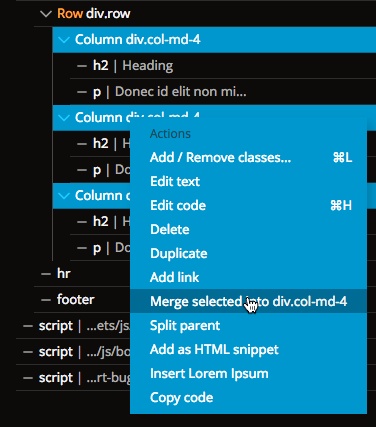Collapse the Row div.row tree node
The image size is (376, 427).
click(x=46, y=14)
